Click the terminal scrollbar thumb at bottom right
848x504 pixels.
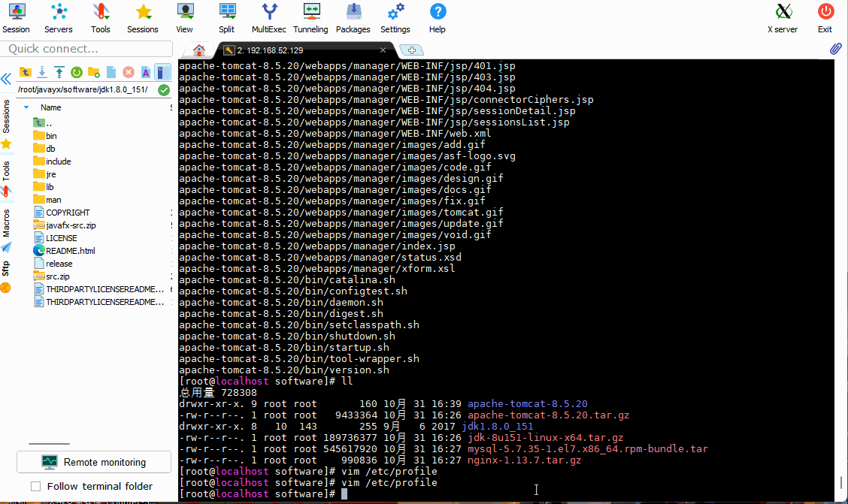click(841, 482)
